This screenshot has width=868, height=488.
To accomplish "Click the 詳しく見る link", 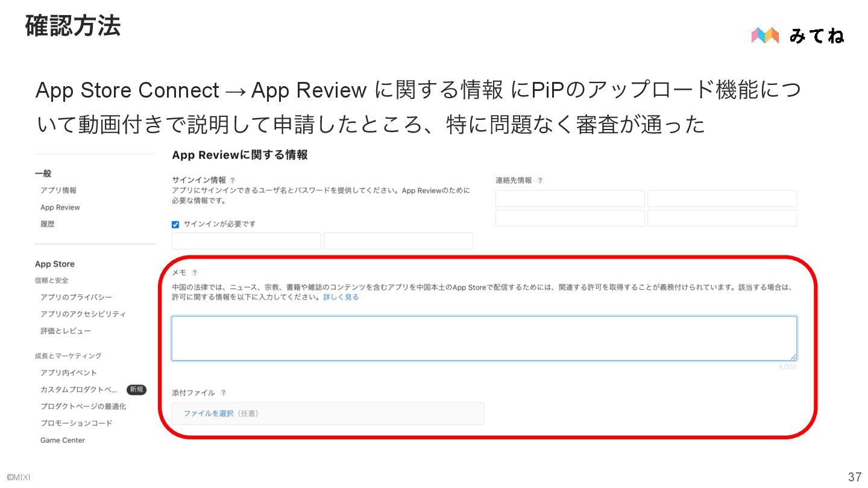I will click(x=341, y=297).
